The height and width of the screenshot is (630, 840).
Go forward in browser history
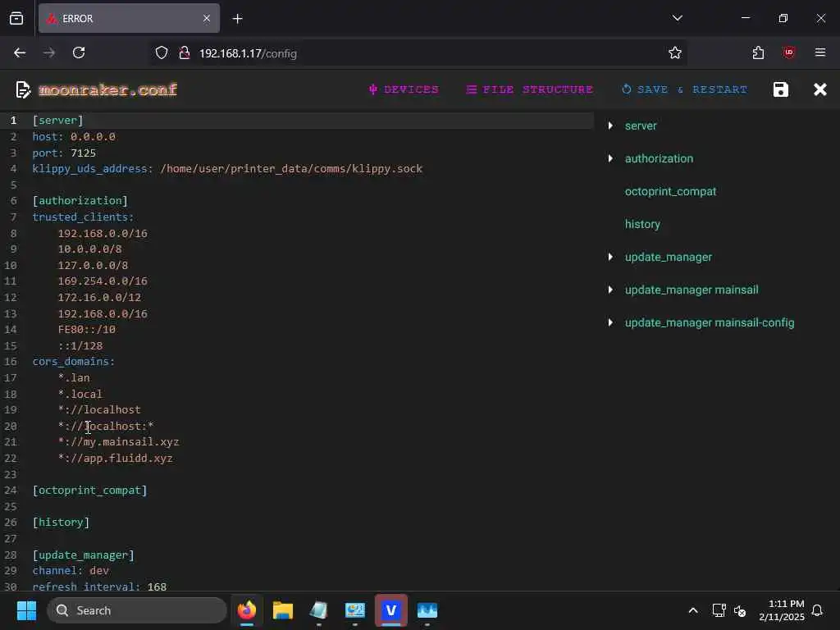tap(49, 52)
